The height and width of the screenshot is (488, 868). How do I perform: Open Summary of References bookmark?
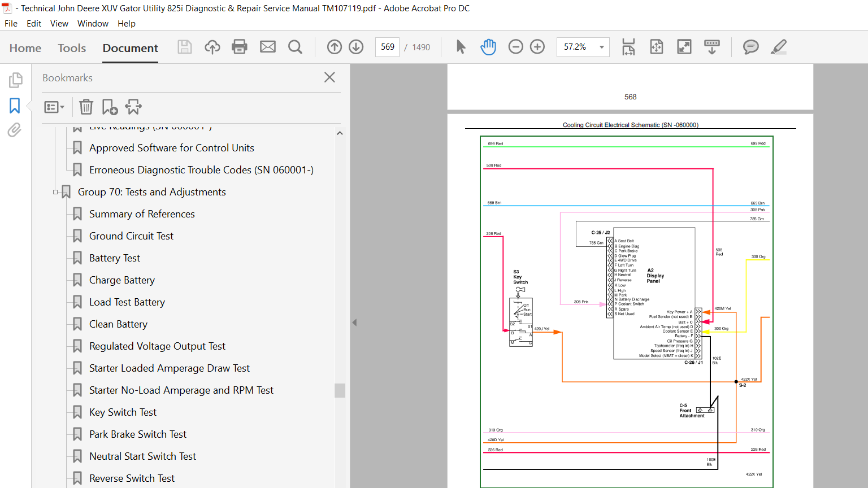[x=142, y=214]
